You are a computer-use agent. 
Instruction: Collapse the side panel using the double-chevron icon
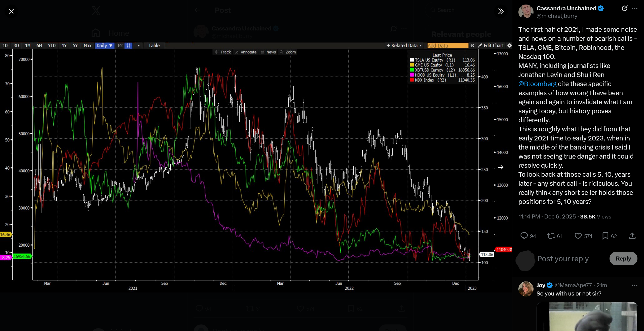(x=501, y=11)
